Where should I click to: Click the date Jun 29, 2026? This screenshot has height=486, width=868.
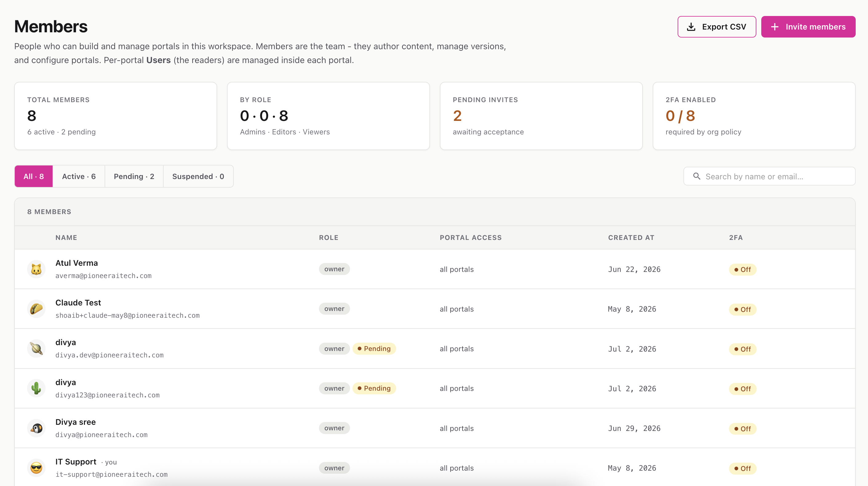pyautogui.click(x=634, y=428)
